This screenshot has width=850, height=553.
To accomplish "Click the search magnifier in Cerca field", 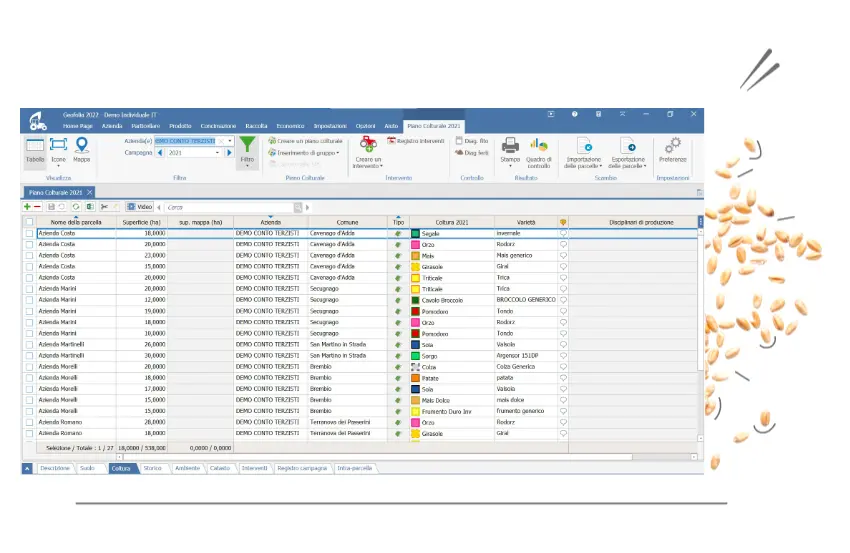I will (x=298, y=207).
